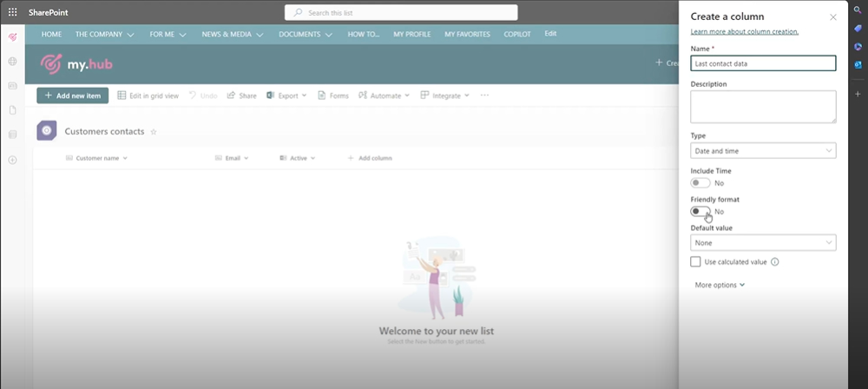Screen dimensions: 868x389
Task: Open the Default value dropdown
Action: (x=763, y=243)
